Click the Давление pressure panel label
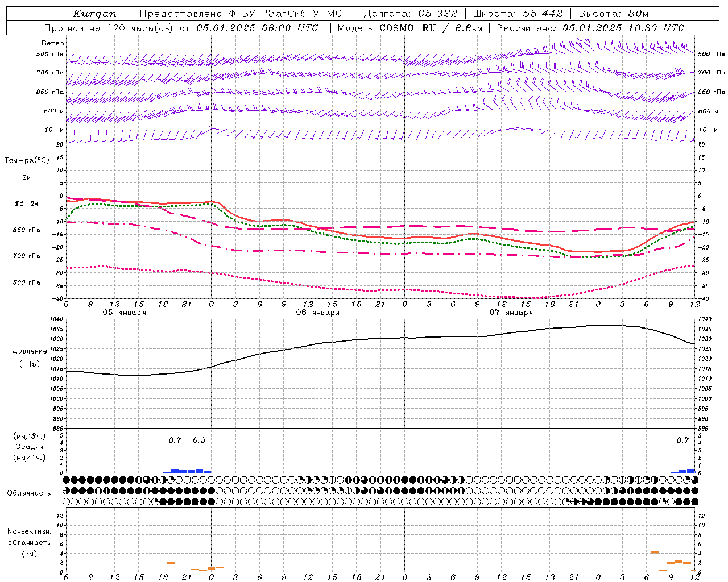Screen dimensions: 728x582 [30, 351]
